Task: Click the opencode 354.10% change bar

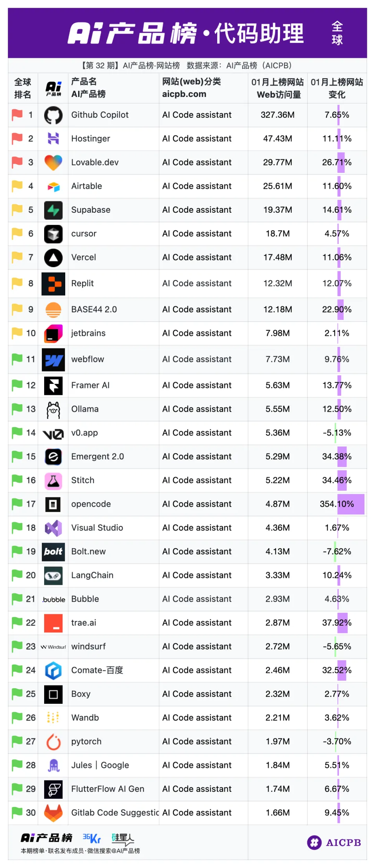Action: pos(350,504)
